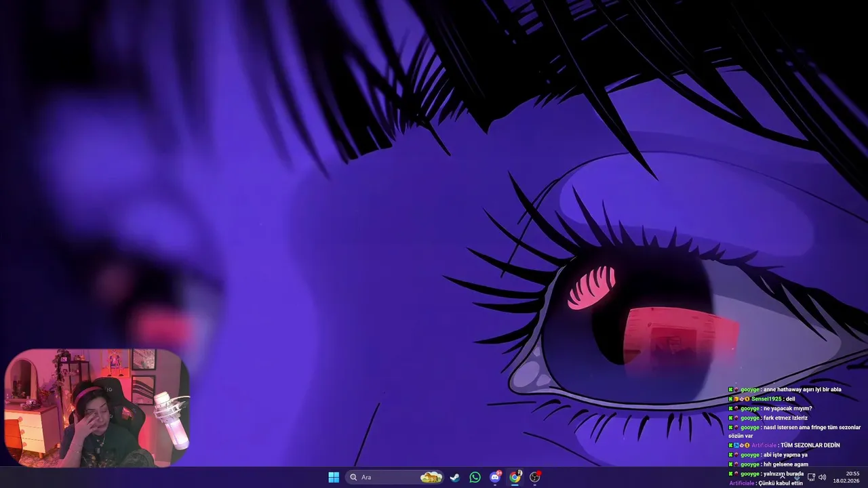Click chat message "abi işte yapma ya"
The width and height of the screenshot is (868, 488).
785,455
